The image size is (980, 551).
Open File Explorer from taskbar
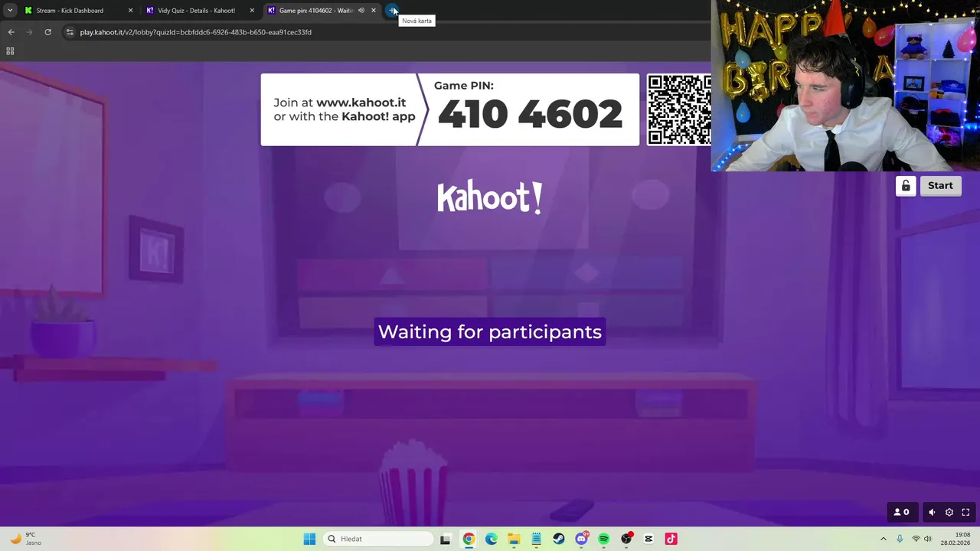[x=514, y=539]
